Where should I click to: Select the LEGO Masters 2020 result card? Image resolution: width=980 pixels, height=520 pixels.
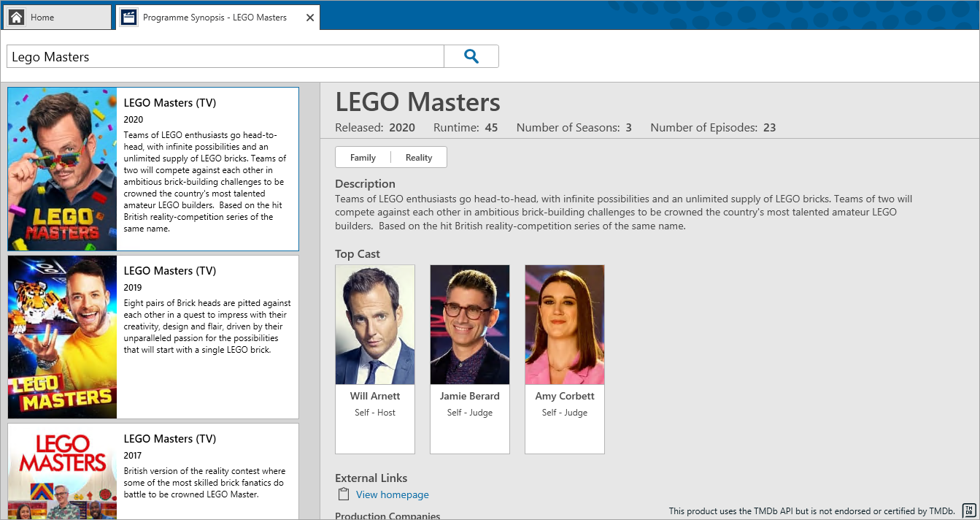pos(153,169)
